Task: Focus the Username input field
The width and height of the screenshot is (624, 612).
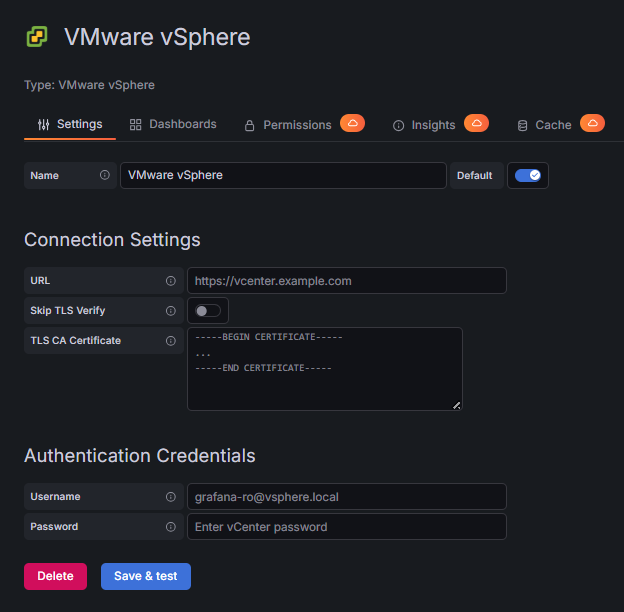Action: [x=347, y=497]
